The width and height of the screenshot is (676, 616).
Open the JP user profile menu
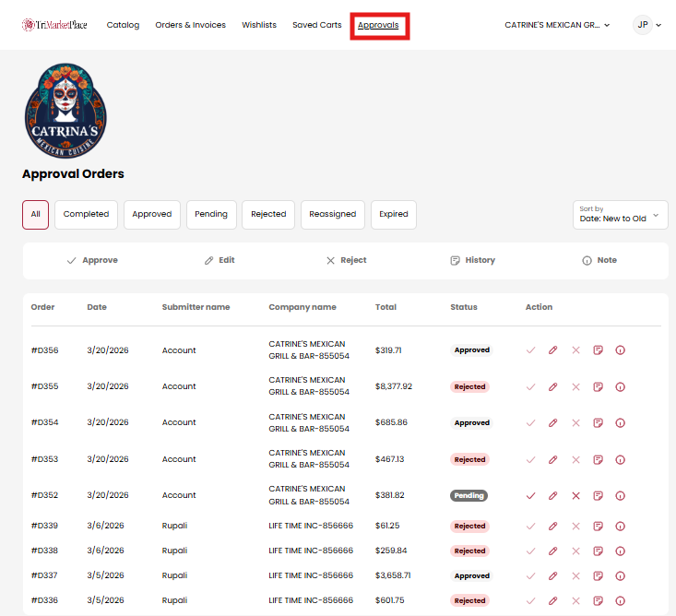pos(647,25)
